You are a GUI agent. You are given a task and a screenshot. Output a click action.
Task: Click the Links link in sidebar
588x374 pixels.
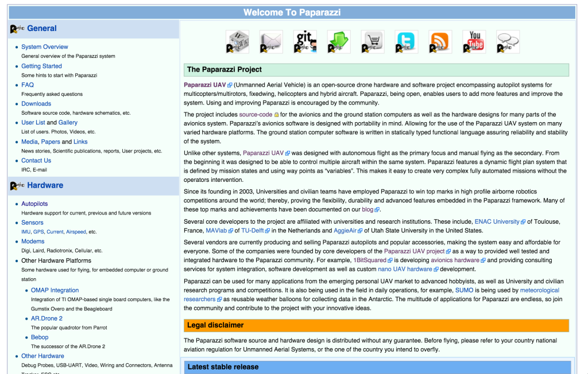(80, 142)
